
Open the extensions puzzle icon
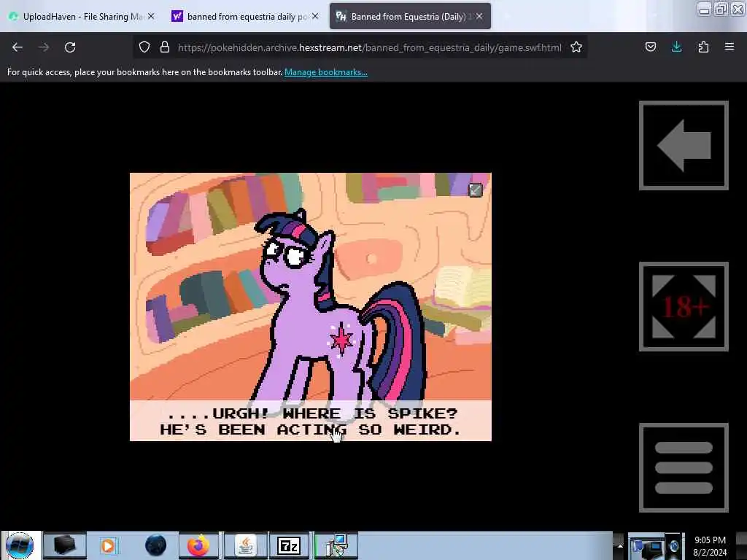703,47
